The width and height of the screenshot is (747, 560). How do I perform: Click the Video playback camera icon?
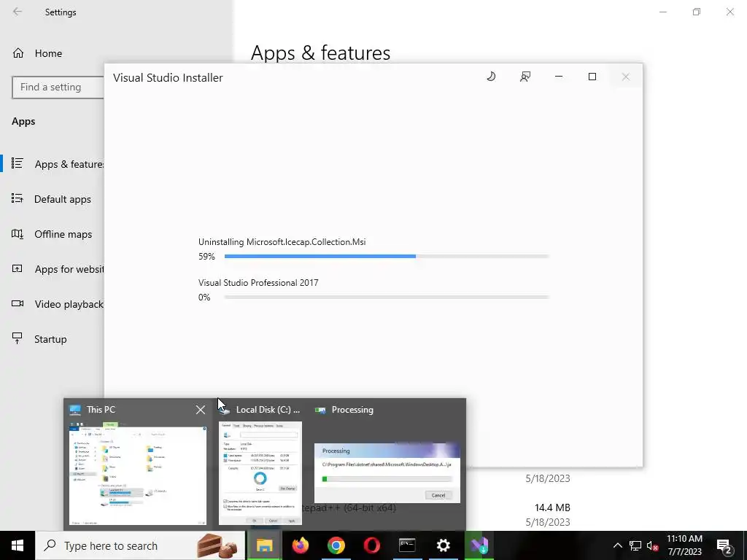18,303
